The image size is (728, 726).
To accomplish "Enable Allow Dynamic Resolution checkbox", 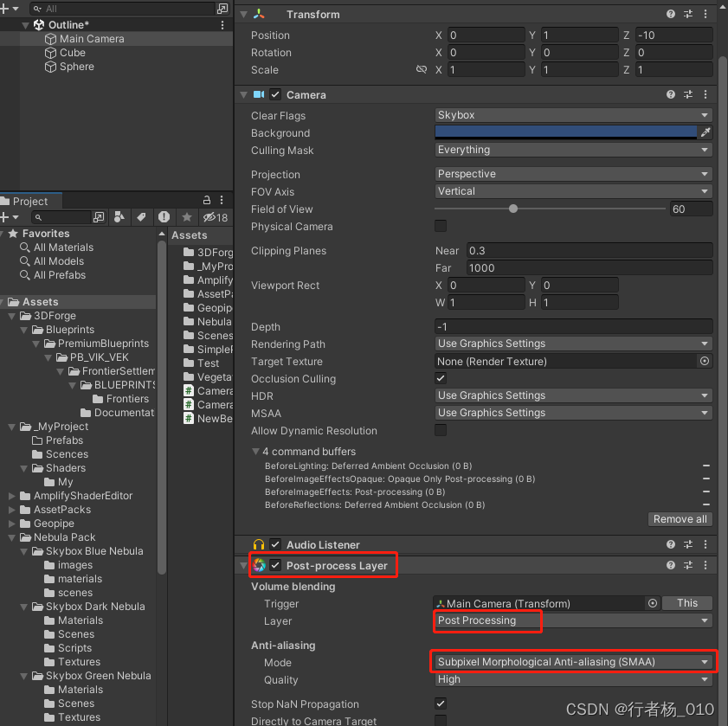I will pyautogui.click(x=441, y=430).
